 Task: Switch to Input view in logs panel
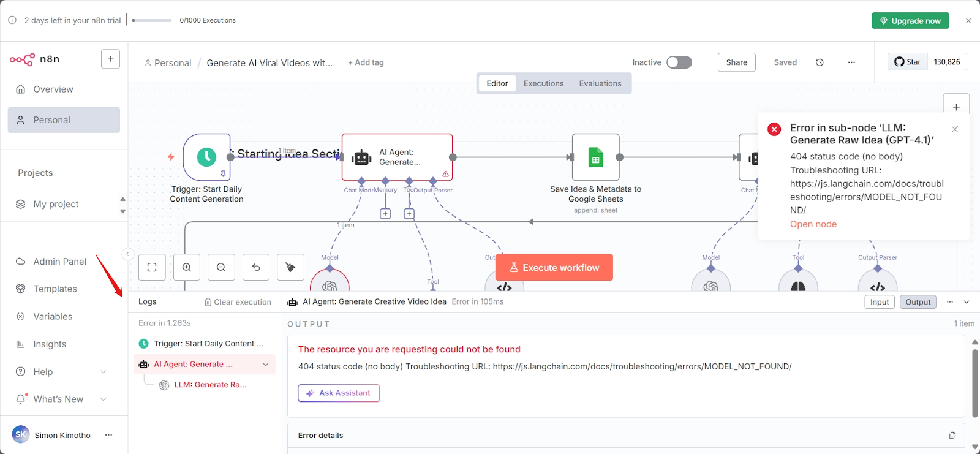(879, 302)
